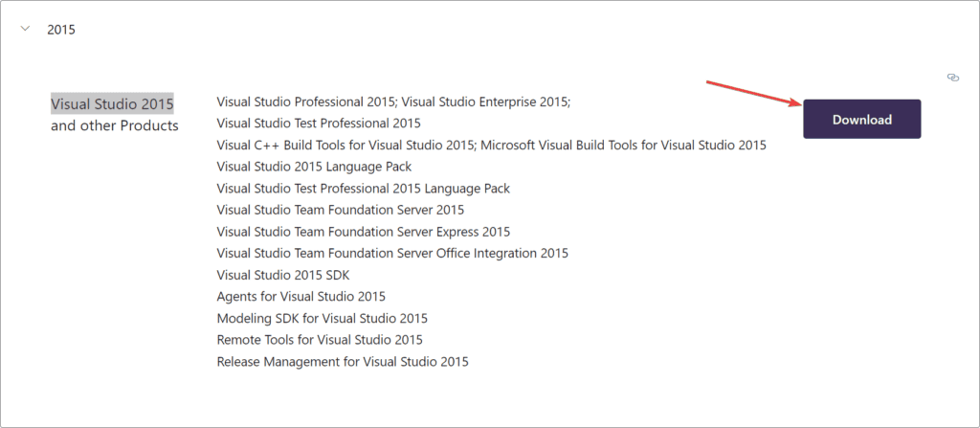Screen dimensions: 980x428
Task: Click 'Visual Studio Test Professional 2015' line
Action: coord(319,124)
